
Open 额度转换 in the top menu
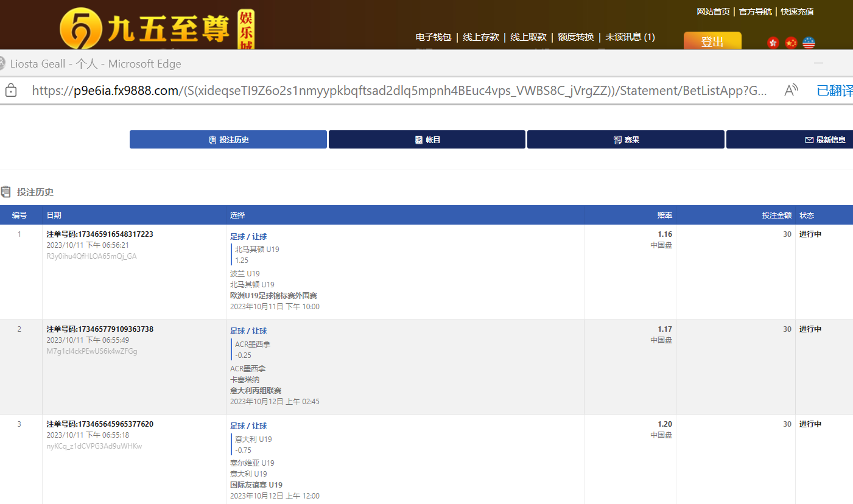click(x=576, y=37)
